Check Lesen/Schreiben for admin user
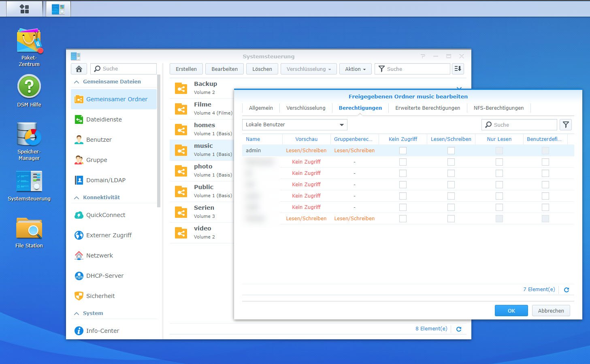The image size is (590, 364). 451,151
